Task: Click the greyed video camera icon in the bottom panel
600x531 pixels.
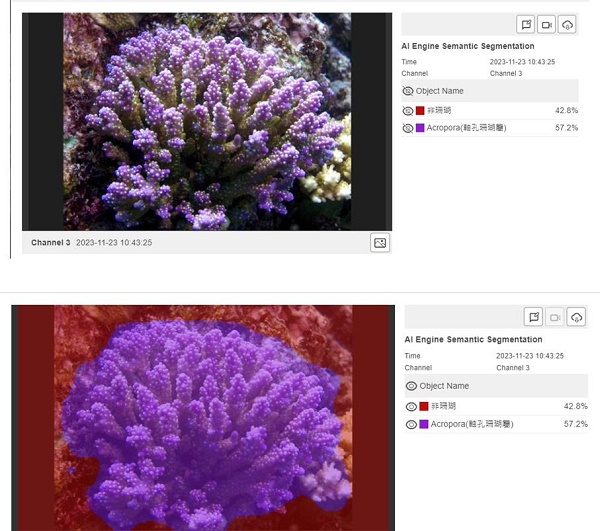Action: click(x=555, y=317)
